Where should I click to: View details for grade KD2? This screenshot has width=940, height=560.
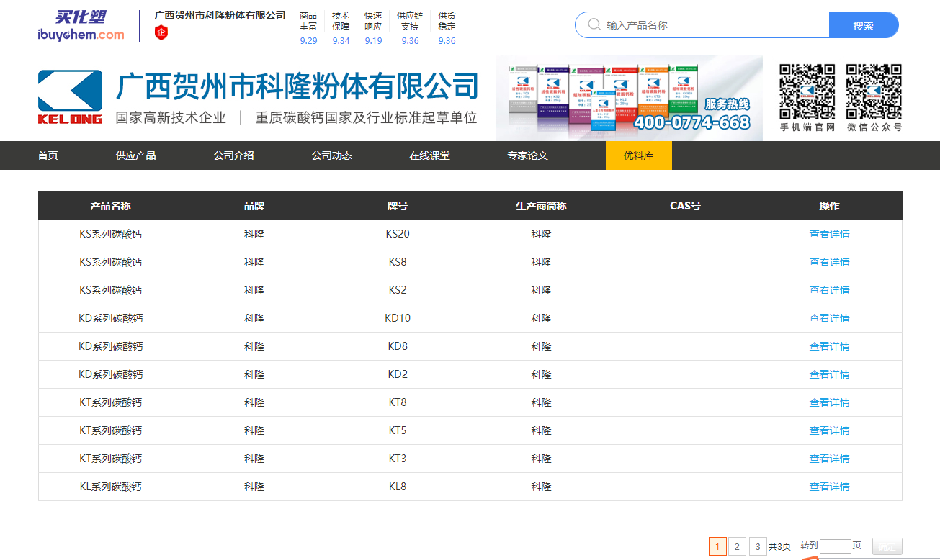tap(829, 374)
